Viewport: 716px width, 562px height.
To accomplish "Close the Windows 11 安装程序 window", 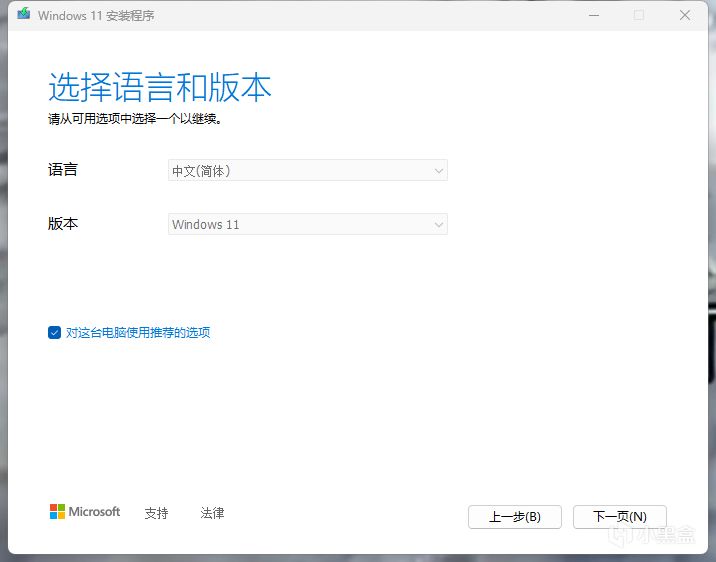I will 684,15.
